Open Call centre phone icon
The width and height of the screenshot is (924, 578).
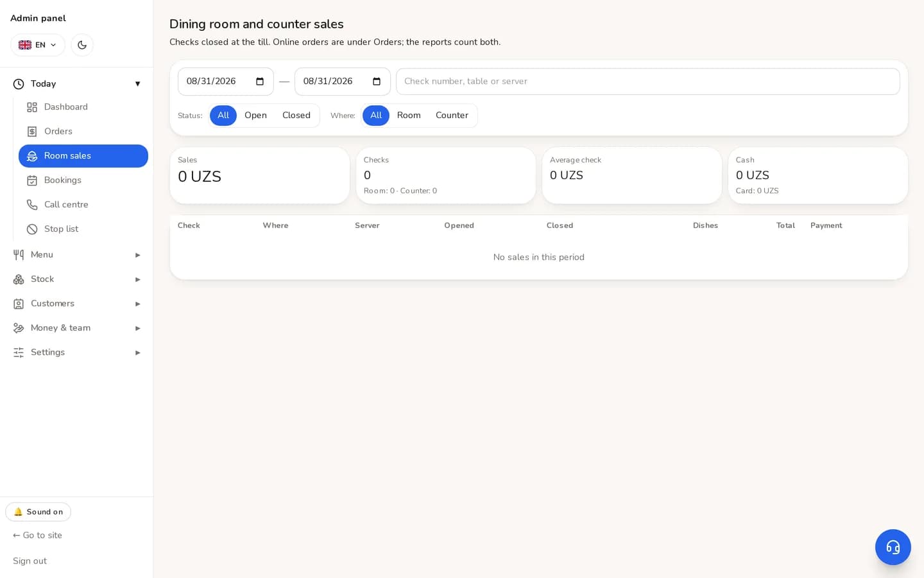[x=32, y=205]
